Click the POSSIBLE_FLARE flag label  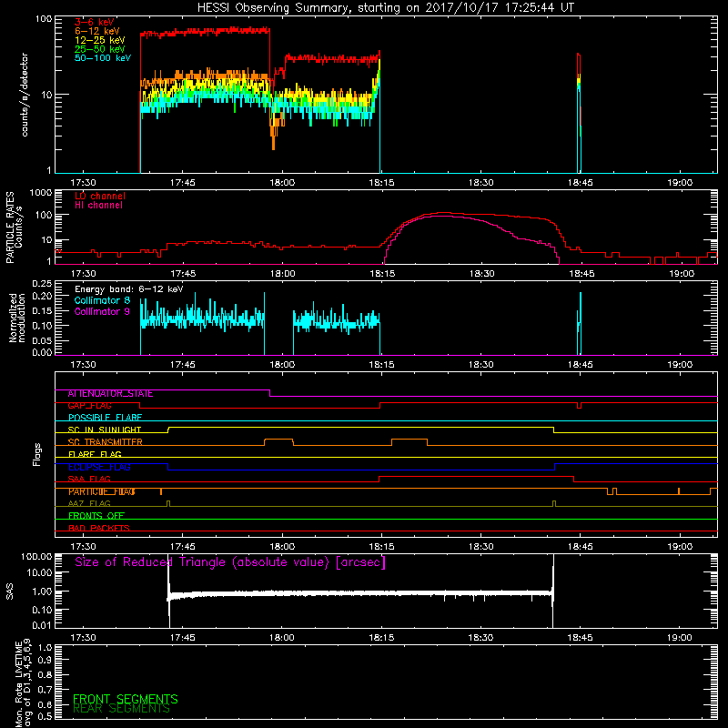tap(105, 418)
